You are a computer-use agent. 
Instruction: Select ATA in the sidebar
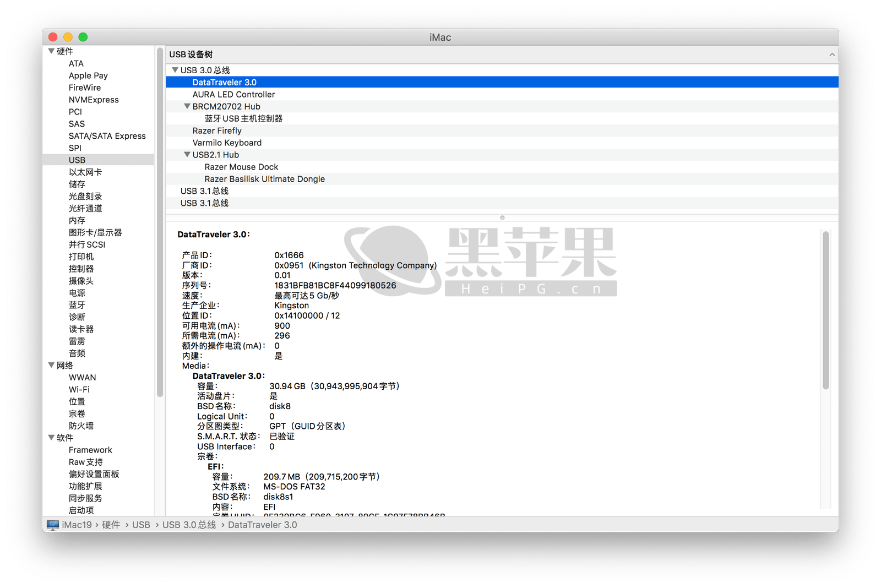point(76,63)
